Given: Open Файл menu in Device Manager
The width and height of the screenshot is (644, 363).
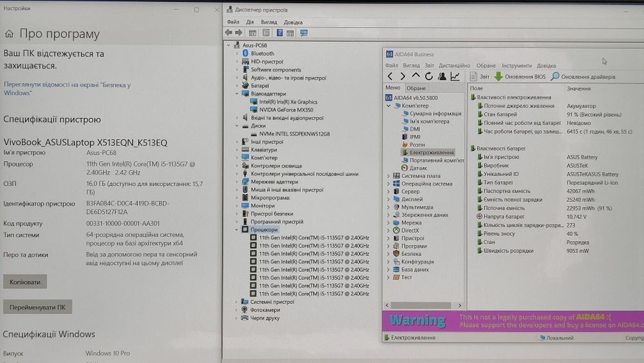Looking at the screenshot, I should pyautogui.click(x=233, y=22).
